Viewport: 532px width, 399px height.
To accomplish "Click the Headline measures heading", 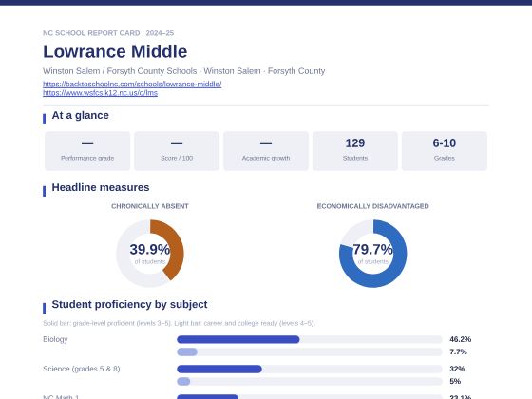I will point(101,187).
